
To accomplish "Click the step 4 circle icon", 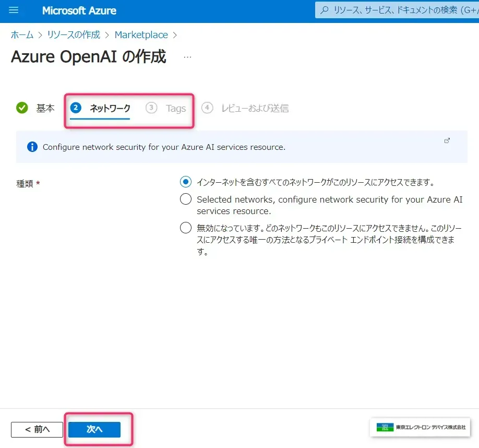I will click(207, 108).
